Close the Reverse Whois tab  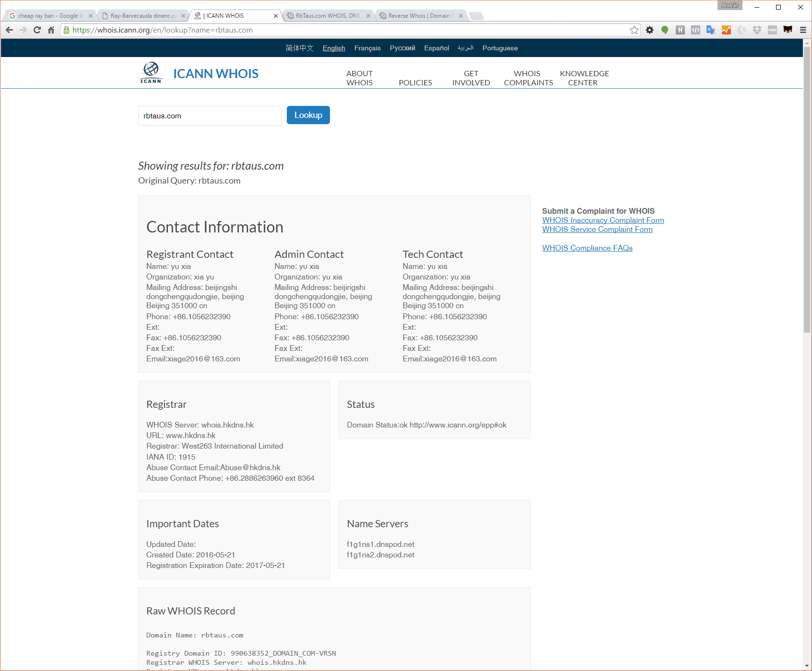coord(461,16)
